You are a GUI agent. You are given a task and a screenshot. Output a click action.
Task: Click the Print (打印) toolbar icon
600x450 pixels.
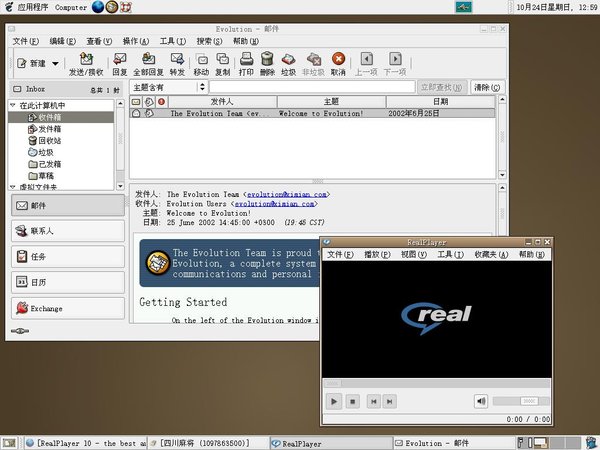tap(245, 60)
